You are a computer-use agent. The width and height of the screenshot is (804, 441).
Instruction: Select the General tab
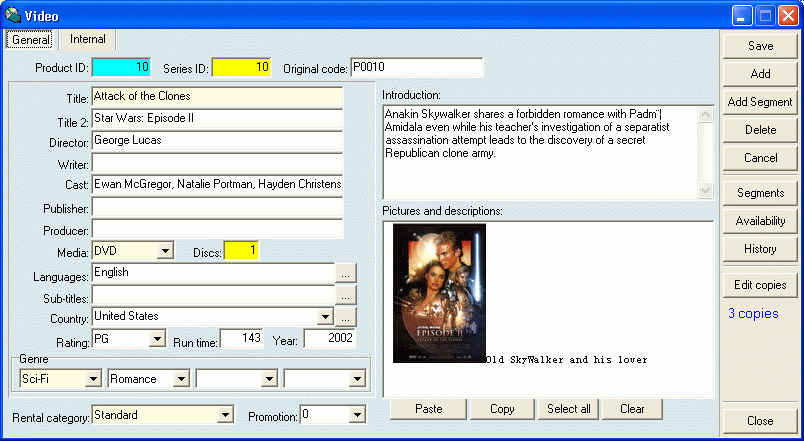31,39
